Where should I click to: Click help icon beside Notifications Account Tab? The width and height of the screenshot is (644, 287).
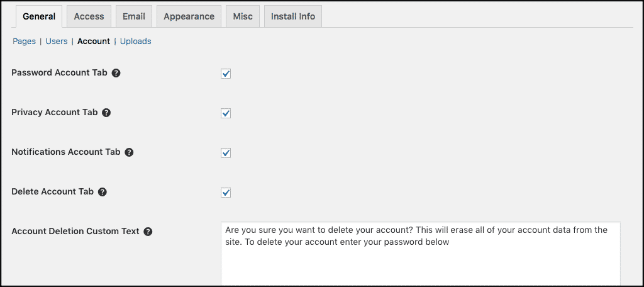pyautogui.click(x=129, y=152)
